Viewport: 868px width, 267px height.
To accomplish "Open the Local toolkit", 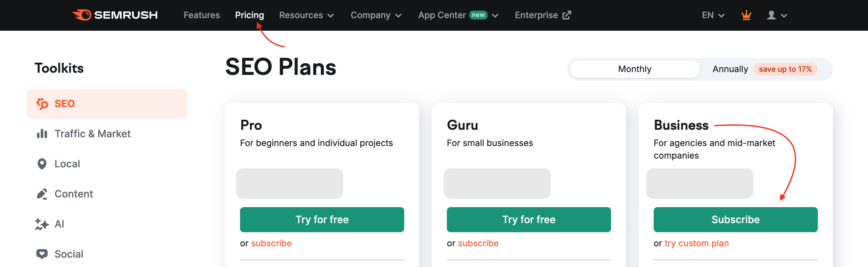I will pyautogui.click(x=67, y=164).
